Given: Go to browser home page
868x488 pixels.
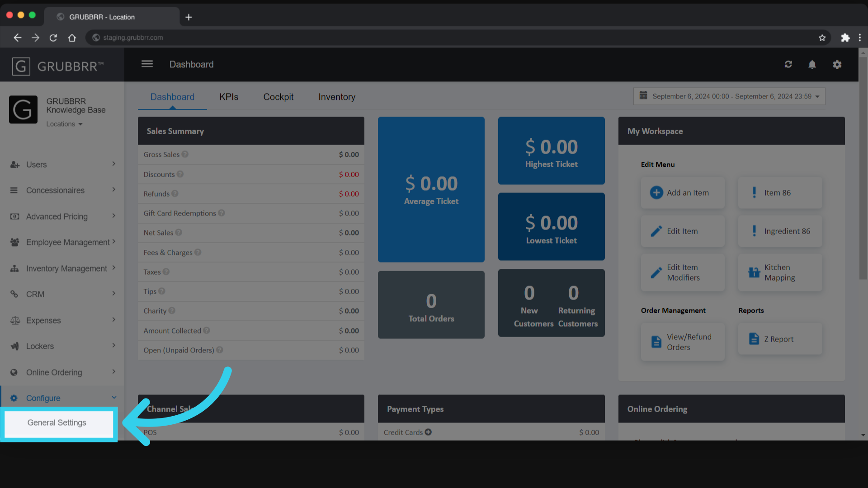Looking at the screenshot, I should click(x=72, y=38).
